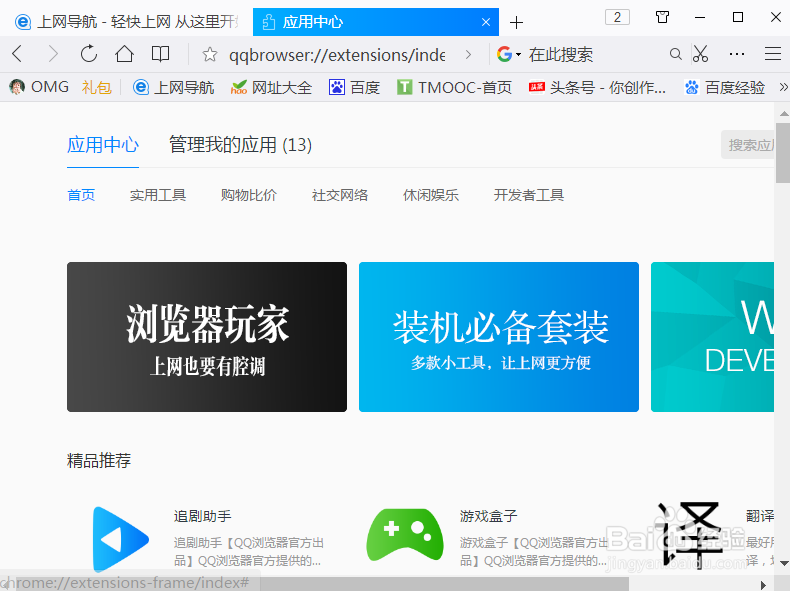
Task: Open the 追剧助手 play-arrow app icon
Action: click(x=121, y=539)
